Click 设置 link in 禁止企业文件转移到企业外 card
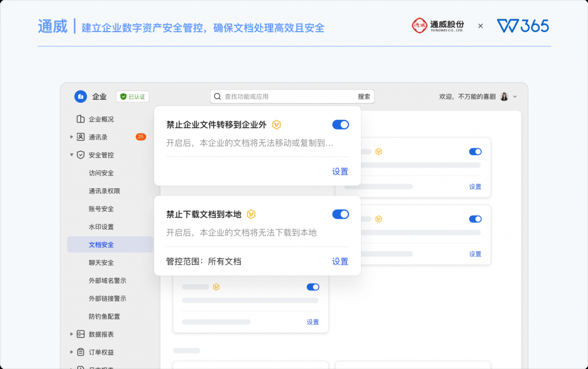The width and height of the screenshot is (588, 369). click(x=340, y=172)
